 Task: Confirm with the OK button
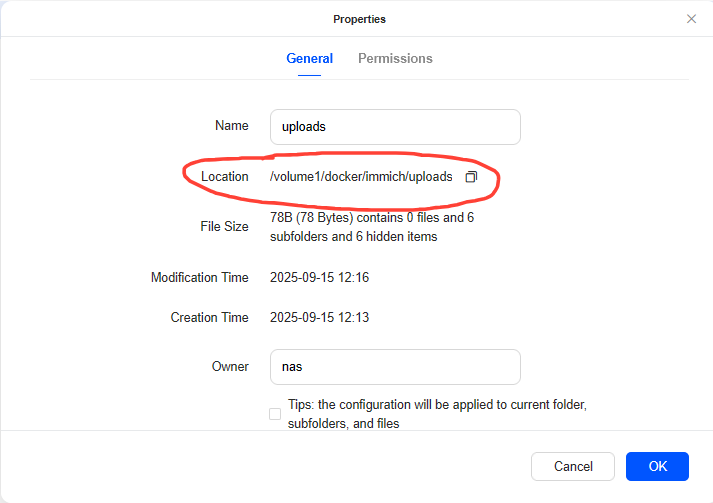657,466
